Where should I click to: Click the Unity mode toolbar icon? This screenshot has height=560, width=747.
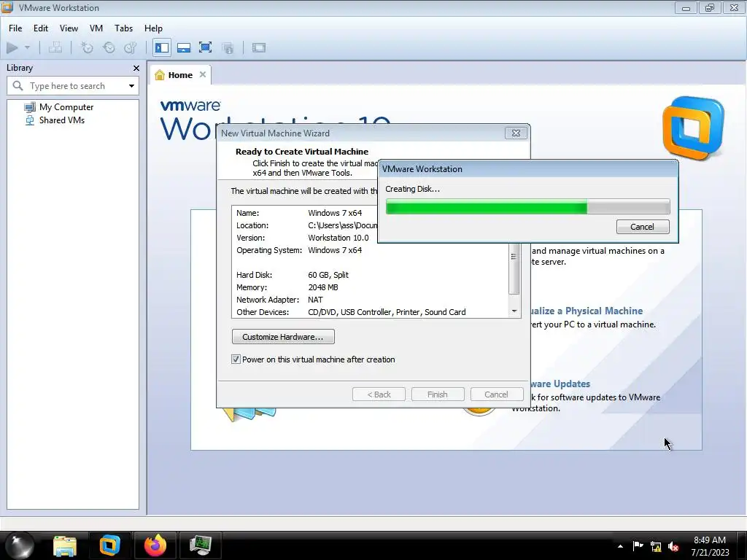[228, 47]
